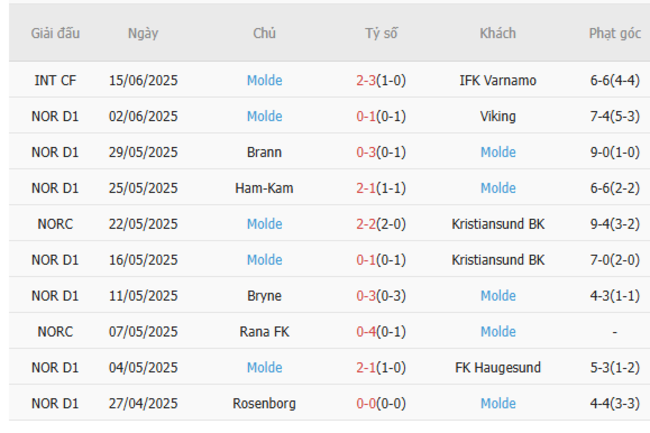Click the Rana FK team name

click(264, 332)
